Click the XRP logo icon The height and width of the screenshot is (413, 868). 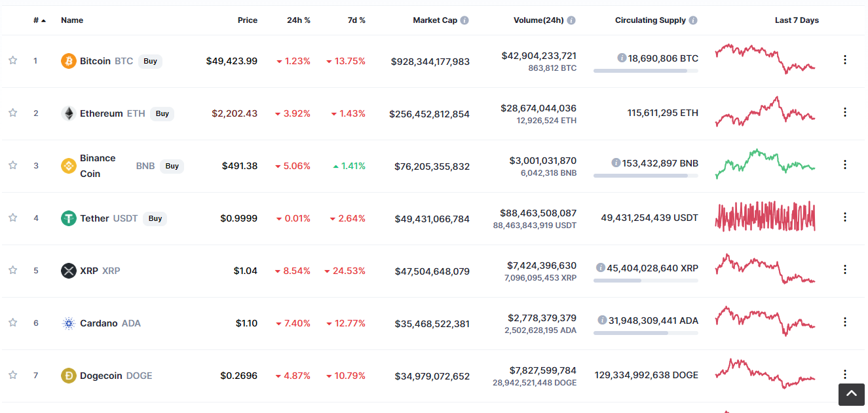[69, 271]
